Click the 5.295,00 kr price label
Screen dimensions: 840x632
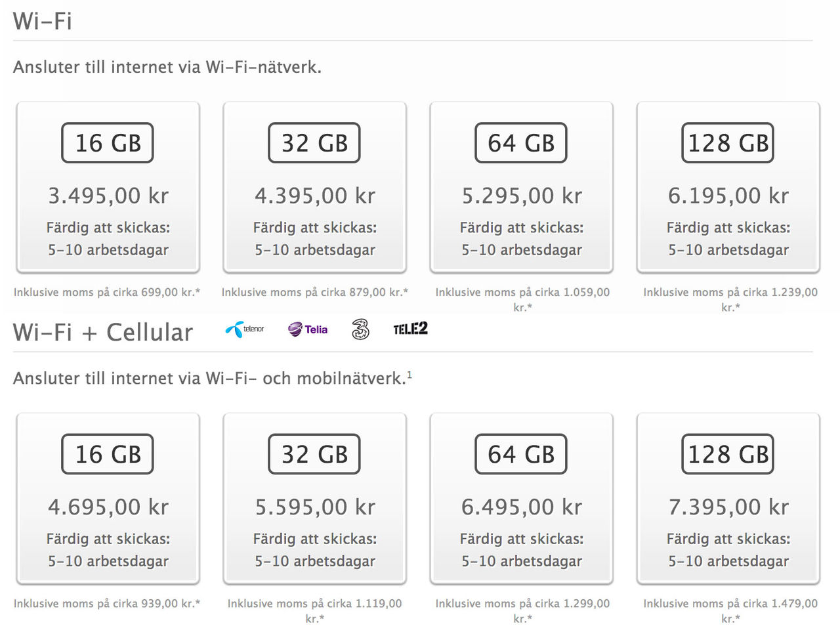pyautogui.click(x=520, y=195)
